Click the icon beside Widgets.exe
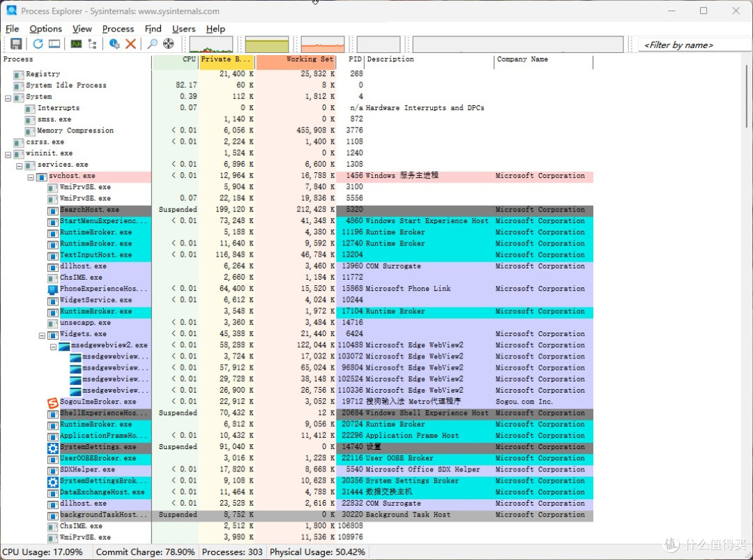Image resolution: width=753 pixels, height=560 pixels. click(52, 335)
